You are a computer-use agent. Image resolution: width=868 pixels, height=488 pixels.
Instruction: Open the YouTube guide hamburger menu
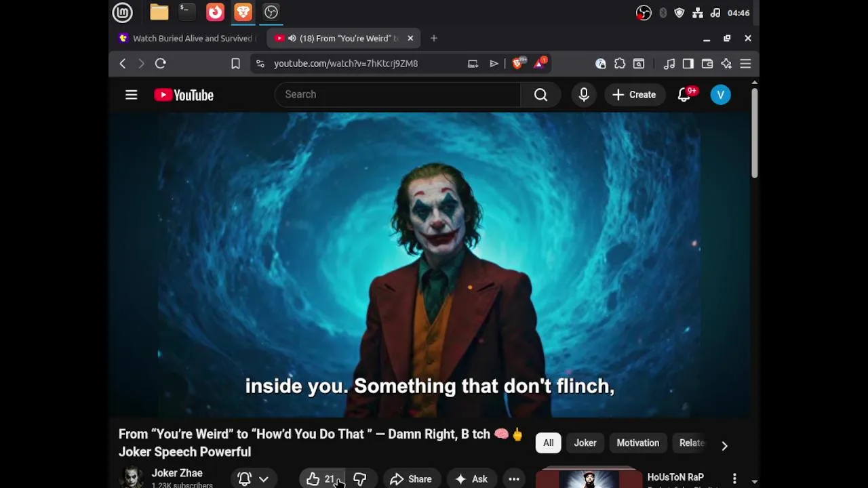pos(132,95)
